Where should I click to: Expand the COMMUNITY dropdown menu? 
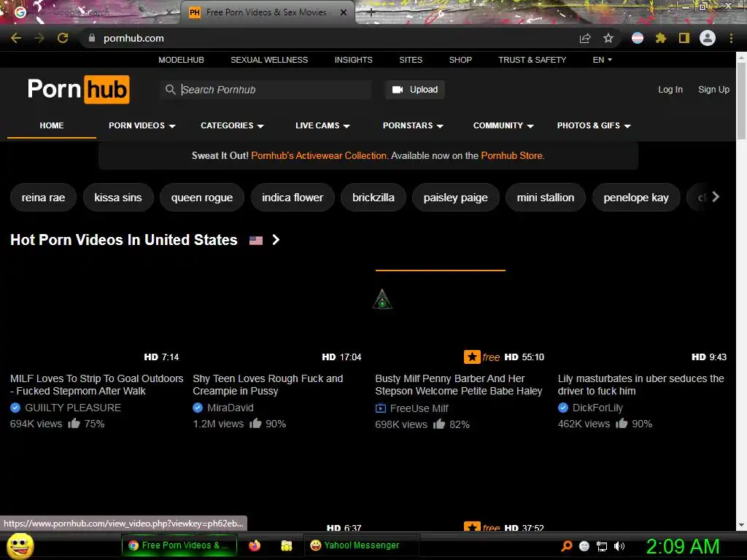(x=503, y=125)
